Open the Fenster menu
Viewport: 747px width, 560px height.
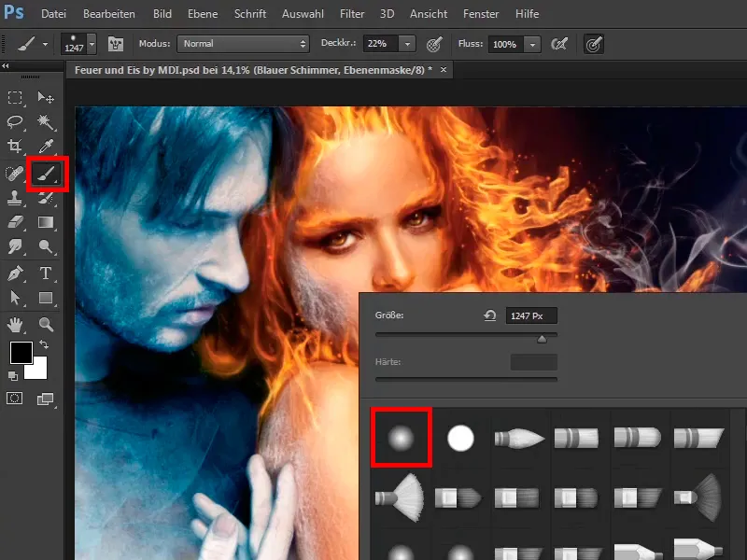point(481,14)
